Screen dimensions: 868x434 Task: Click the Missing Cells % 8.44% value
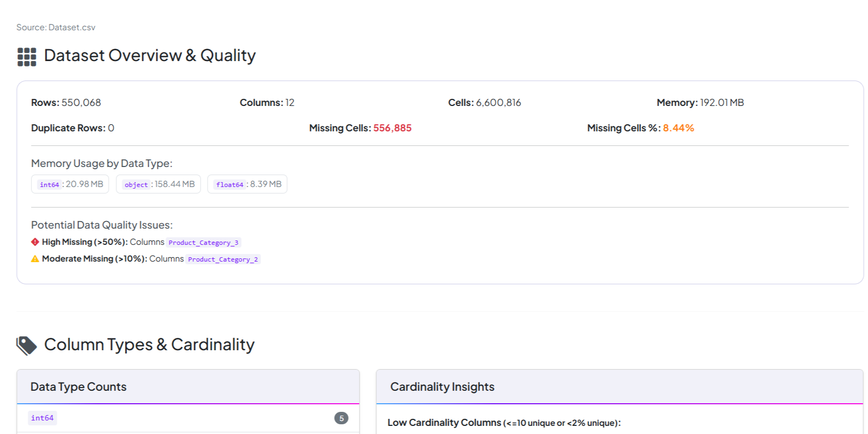(x=678, y=128)
